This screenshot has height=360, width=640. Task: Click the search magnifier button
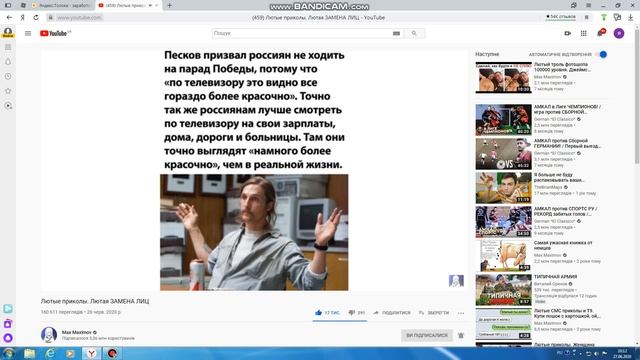point(414,33)
